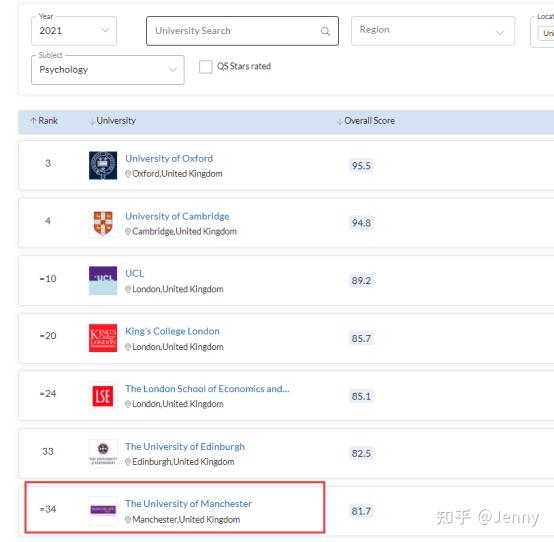Click the University Search input field

[242, 31]
